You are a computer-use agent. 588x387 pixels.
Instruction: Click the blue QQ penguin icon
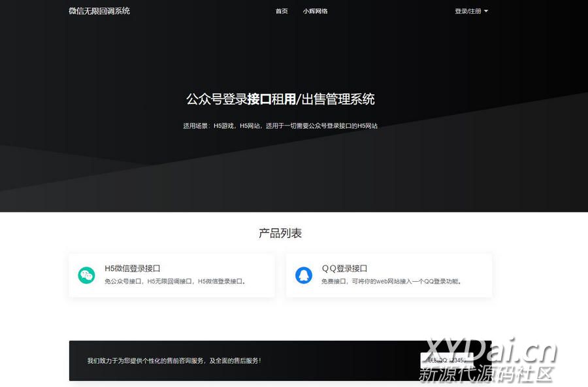[303, 275]
